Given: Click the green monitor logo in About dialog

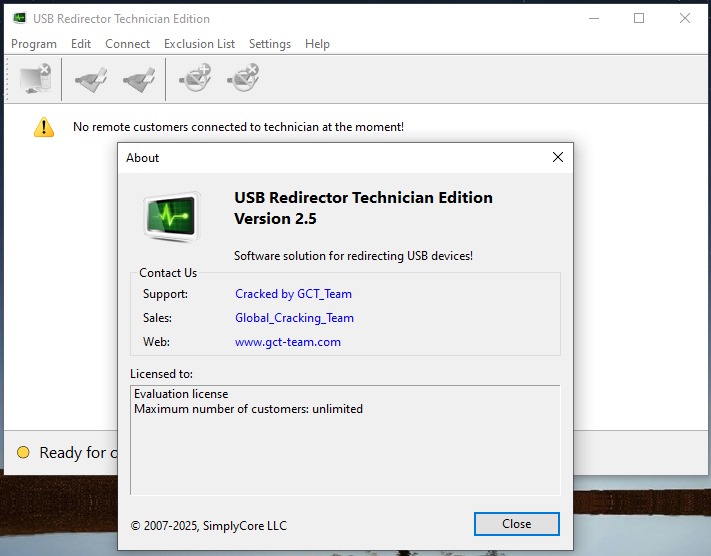Looking at the screenshot, I should click(x=172, y=216).
